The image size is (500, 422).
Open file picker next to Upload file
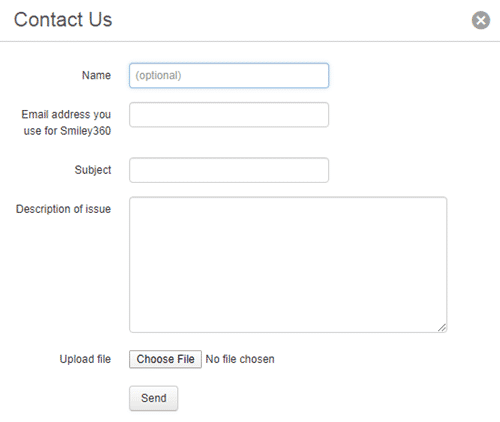tap(165, 359)
